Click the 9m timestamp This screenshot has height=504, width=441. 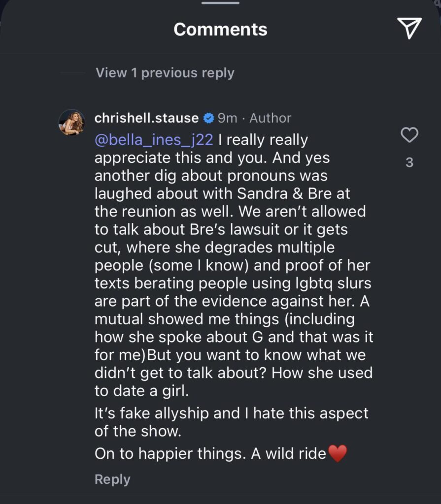228,118
